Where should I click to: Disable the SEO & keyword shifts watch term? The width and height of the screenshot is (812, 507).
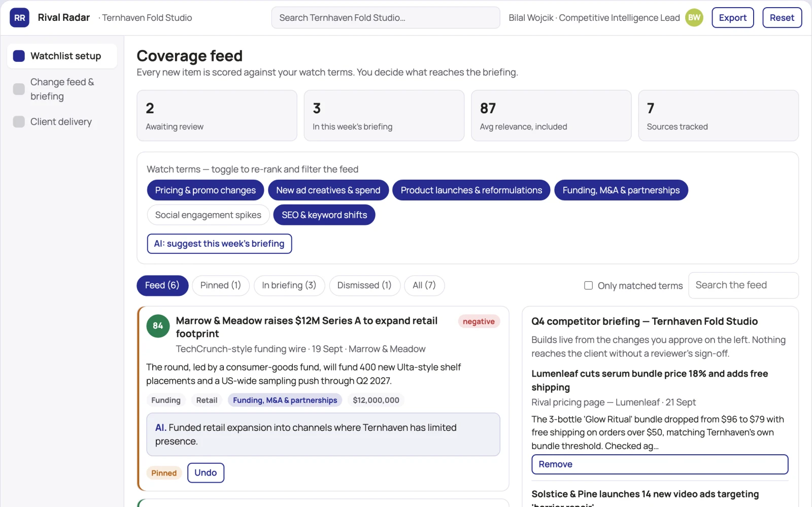pos(324,215)
